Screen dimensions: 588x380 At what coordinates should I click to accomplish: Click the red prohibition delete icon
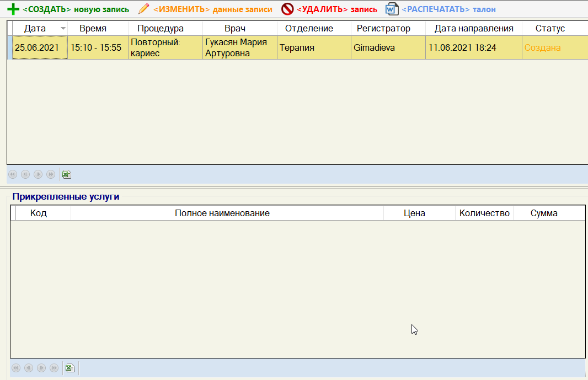click(x=287, y=9)
